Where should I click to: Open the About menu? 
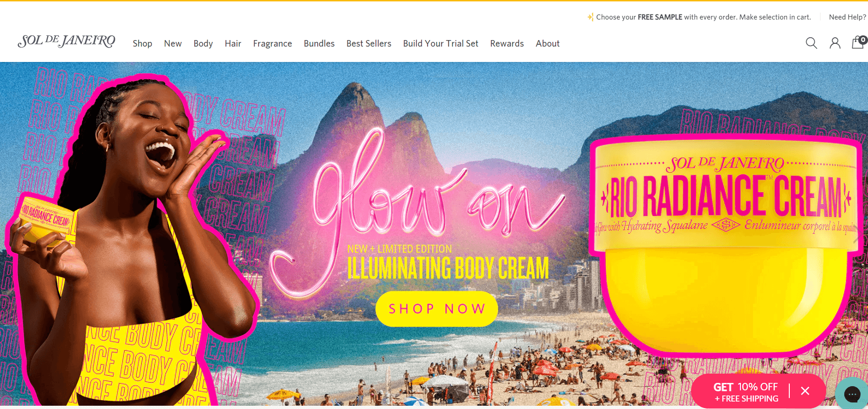pos(548,43)
